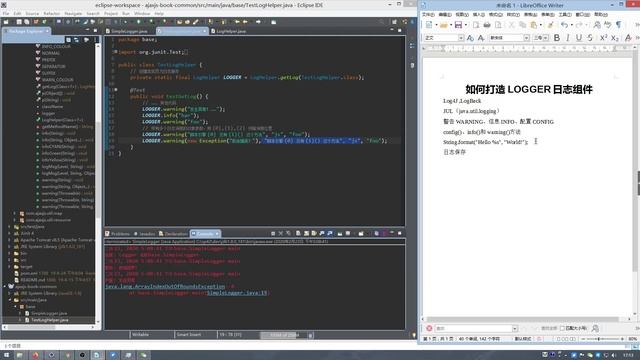Toggle Bold in LibreOffice Writer toolbar
This screenshot has height=360, width=640.
click(557, 38)
